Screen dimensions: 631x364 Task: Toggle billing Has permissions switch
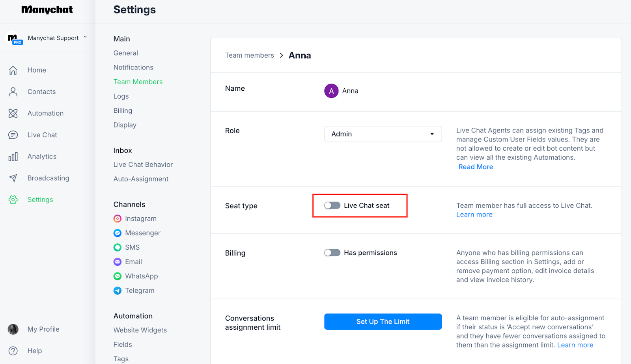point(332,253)
